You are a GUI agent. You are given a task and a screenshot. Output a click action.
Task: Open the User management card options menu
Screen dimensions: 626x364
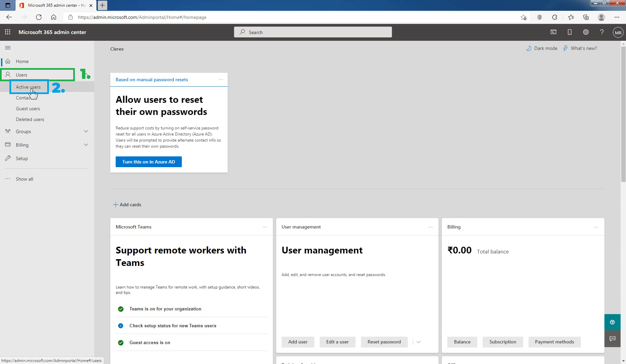click(430, 227)
